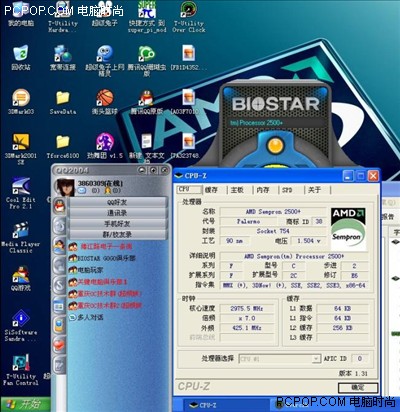Image resolution: width=400 pixels, height=412 pixels.
Task: Expand the 处理器选择 dropdown in CPU-Z
Action: pos(316,359)
